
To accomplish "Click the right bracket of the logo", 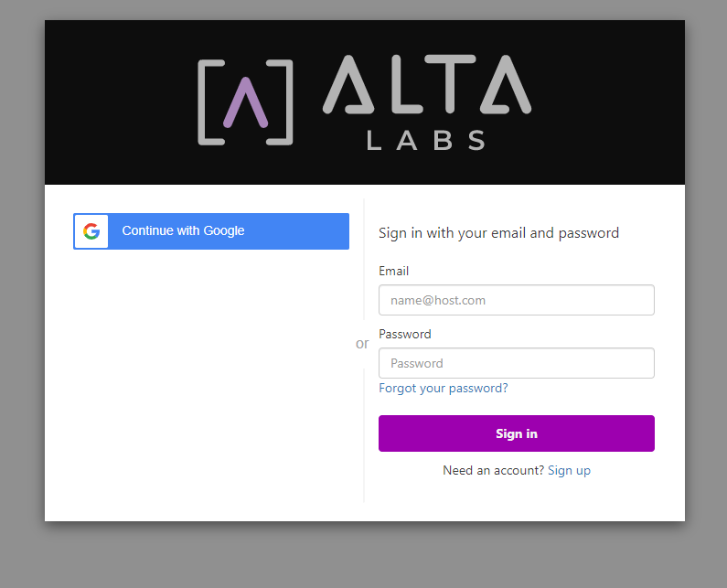I will coord(280,102).
